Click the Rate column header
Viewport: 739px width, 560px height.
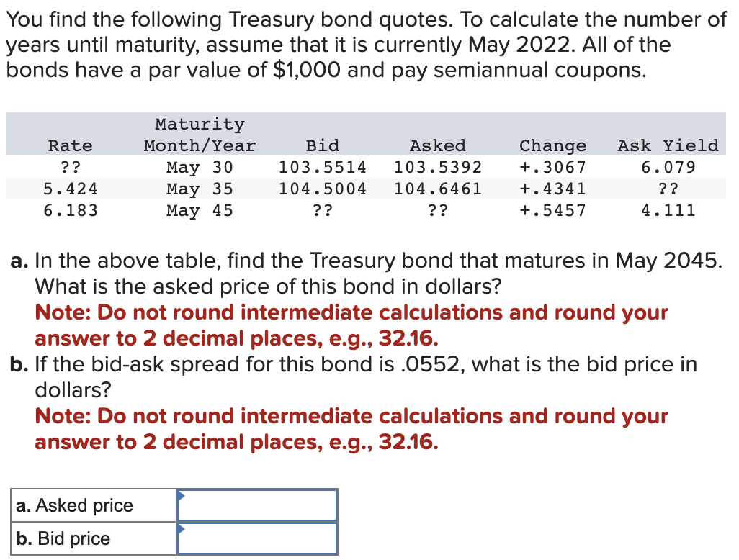coord(70,145)
